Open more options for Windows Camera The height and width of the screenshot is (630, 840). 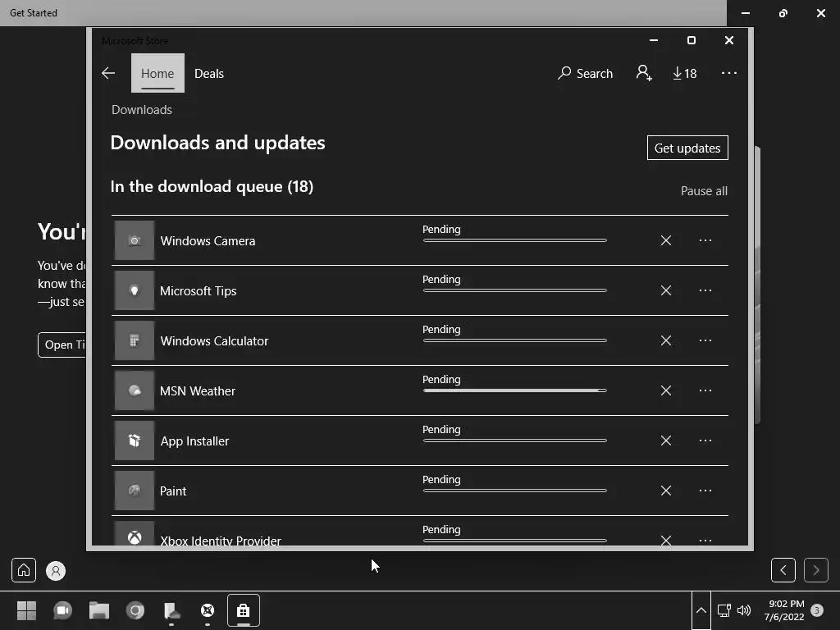pos(705,240)
